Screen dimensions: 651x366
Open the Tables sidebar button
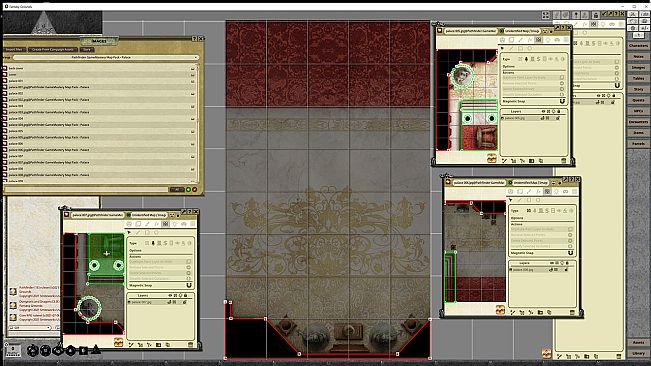click(x=638, y=78)
